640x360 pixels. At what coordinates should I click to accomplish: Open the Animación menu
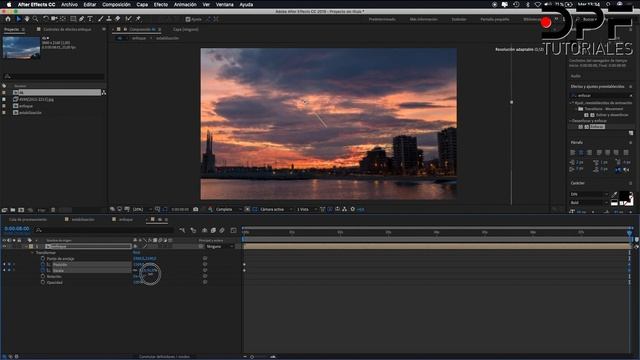pyautogui.click(x=185, y=4)
